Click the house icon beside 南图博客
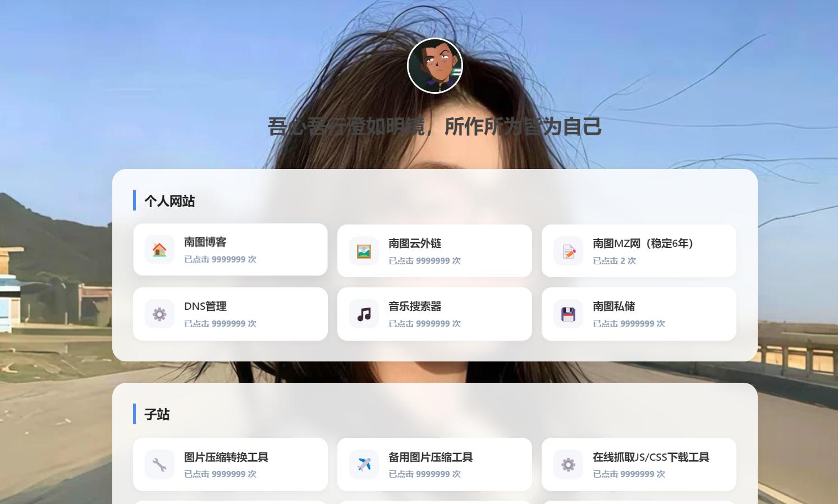 159,250
